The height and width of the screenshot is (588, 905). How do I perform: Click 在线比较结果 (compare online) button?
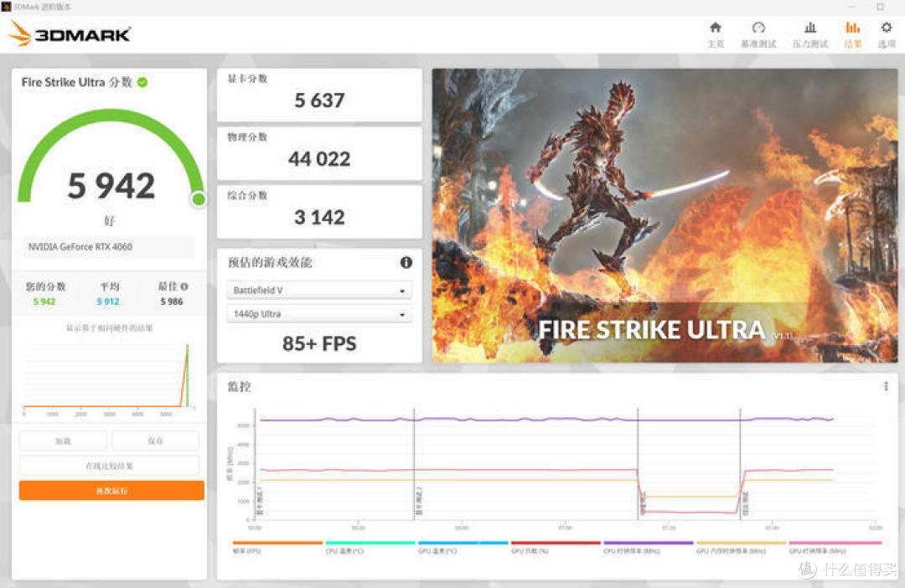point(109,466)
